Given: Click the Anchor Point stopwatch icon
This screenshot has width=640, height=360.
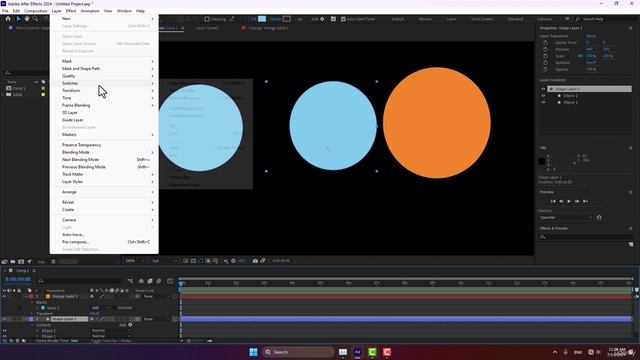Looking at the screenshot, I should coord(545,42).
